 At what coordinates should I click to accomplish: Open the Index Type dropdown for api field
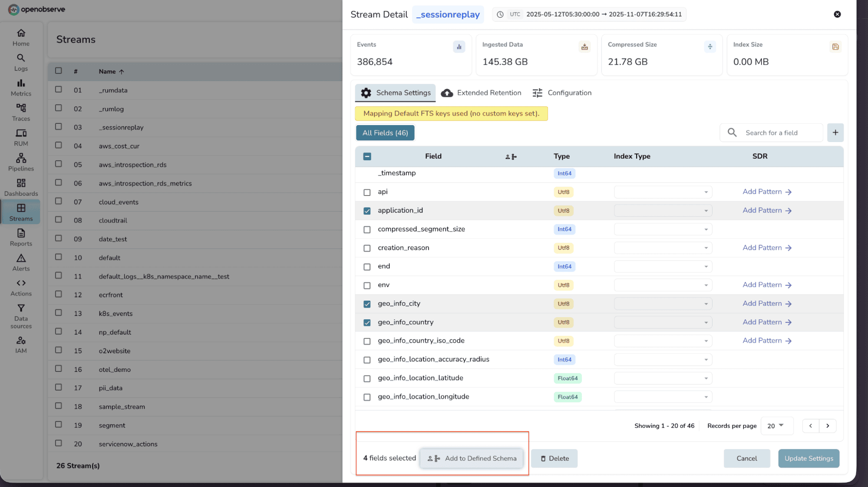click(x=663, y=192)
